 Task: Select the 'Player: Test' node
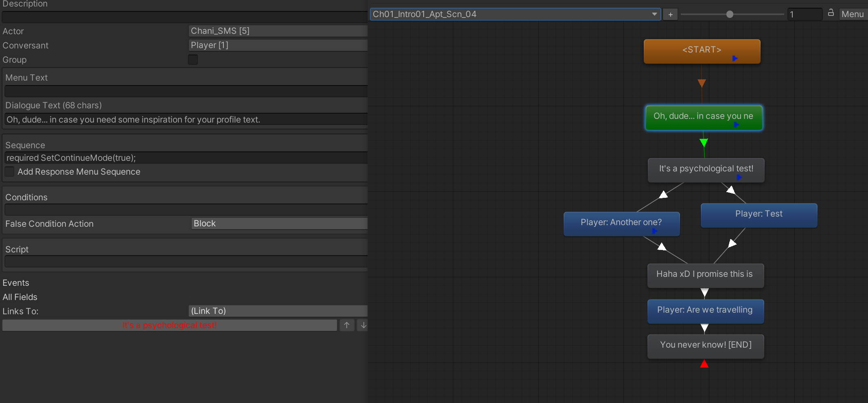coord(759,215)
